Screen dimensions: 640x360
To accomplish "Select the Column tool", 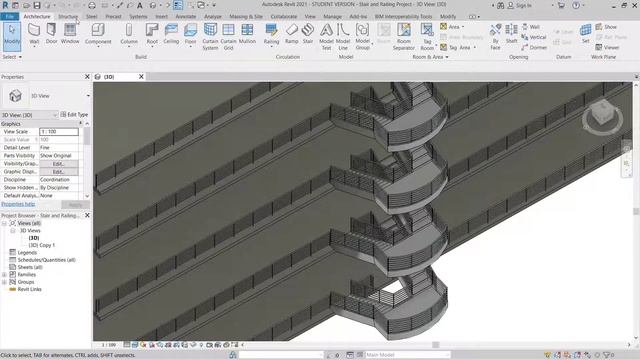I will click(129, 34).
